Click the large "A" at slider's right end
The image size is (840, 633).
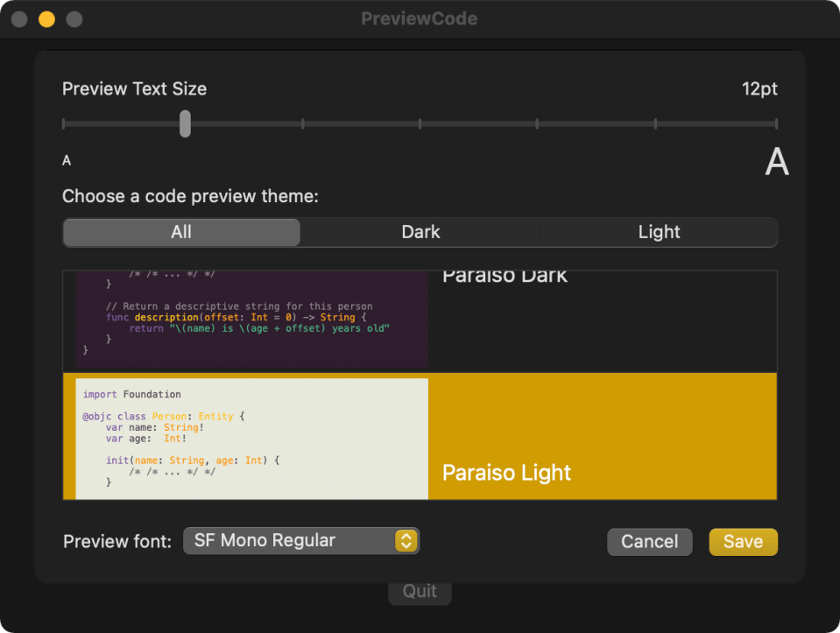[x=776, y=163]
